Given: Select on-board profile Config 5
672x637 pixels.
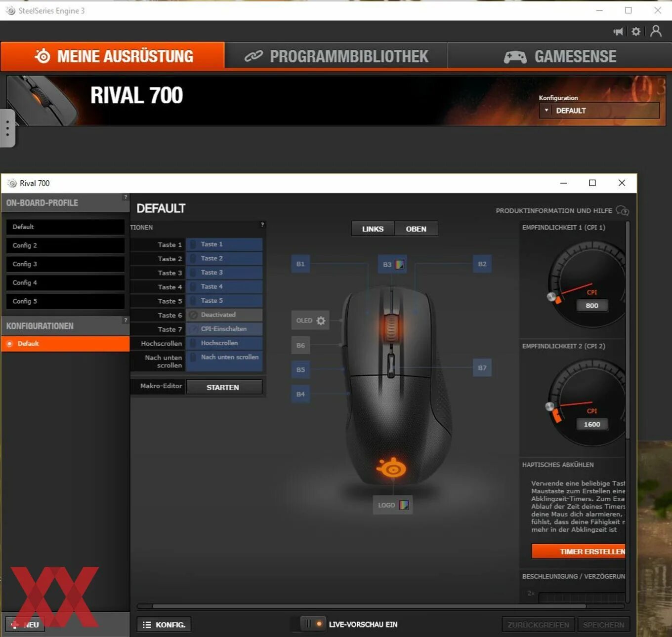Looking at the screenshot, I should point(65,301).
